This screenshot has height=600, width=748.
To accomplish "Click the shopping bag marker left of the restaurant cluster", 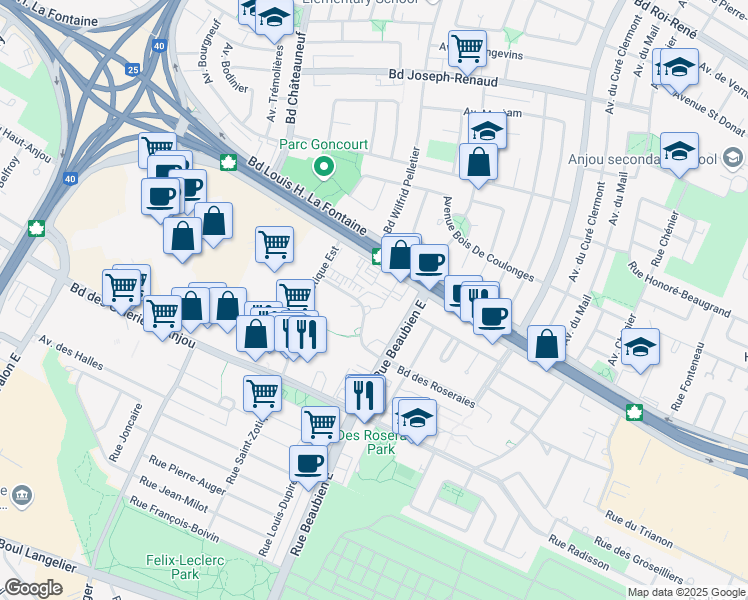I will coord(255,335).
